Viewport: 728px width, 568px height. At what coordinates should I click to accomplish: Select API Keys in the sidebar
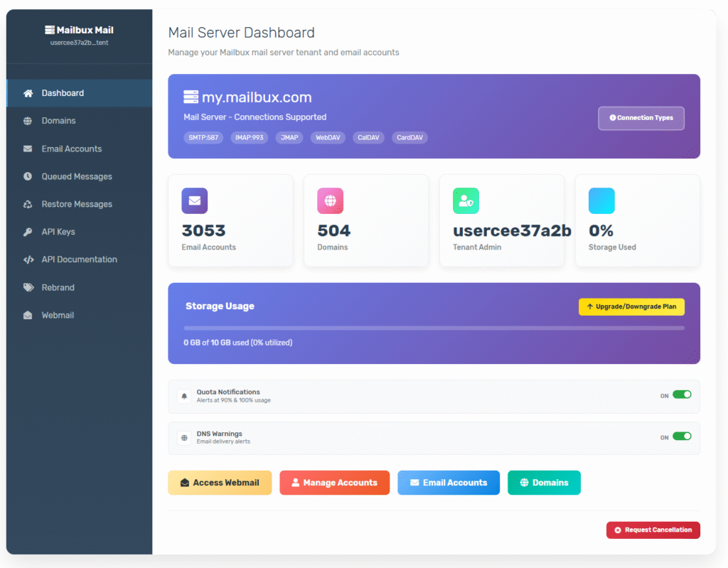point(80,232)
